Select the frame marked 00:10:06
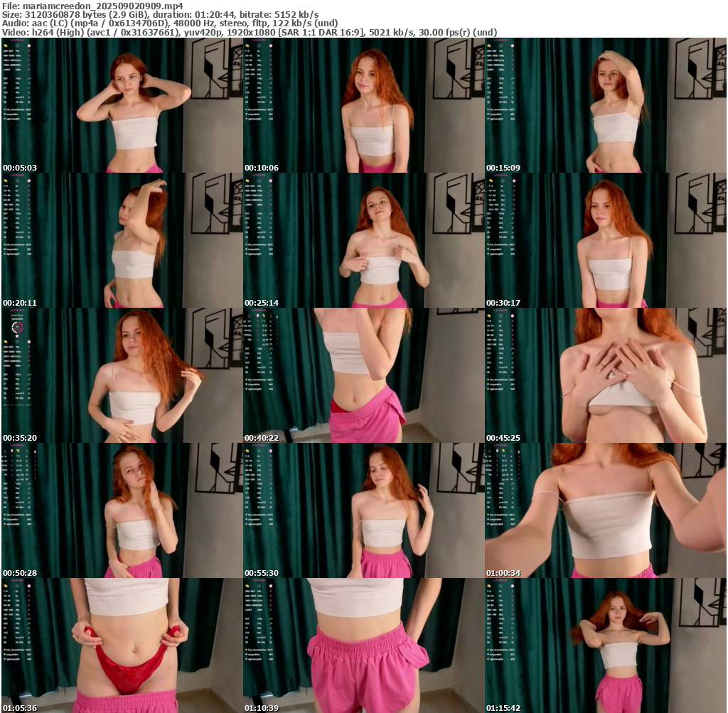Viewport: 728px width, 713px height. click(x=363, y=105)
